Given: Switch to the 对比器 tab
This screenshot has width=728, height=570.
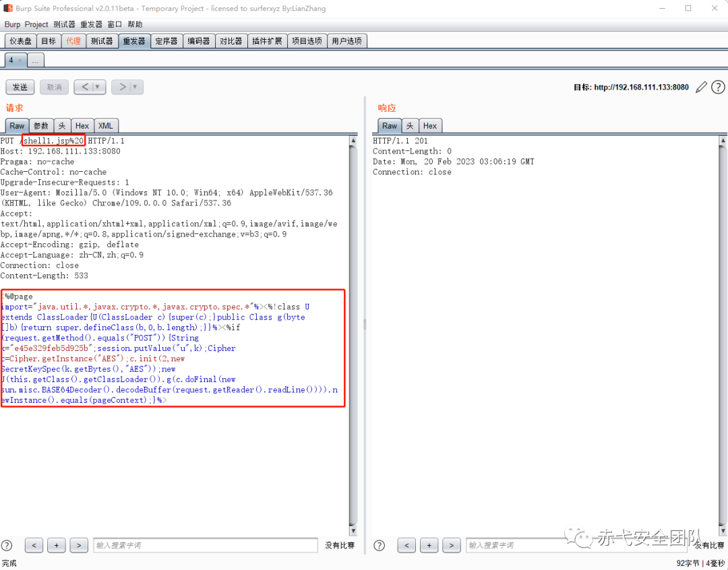Looking at the screenshot, I should tap(231, 41).
